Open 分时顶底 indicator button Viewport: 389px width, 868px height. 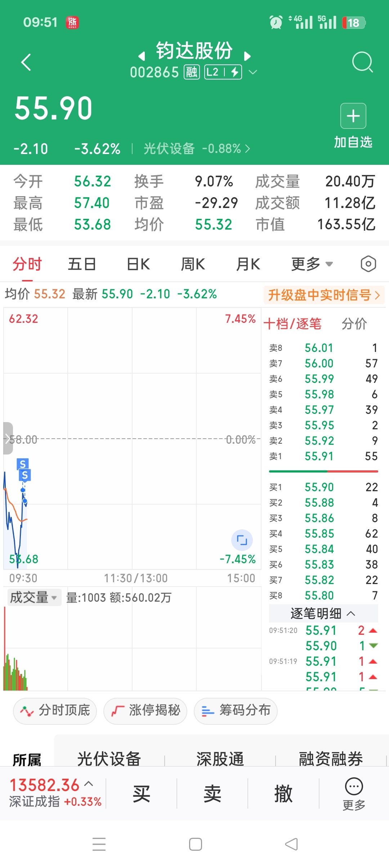tap(55, 711)
